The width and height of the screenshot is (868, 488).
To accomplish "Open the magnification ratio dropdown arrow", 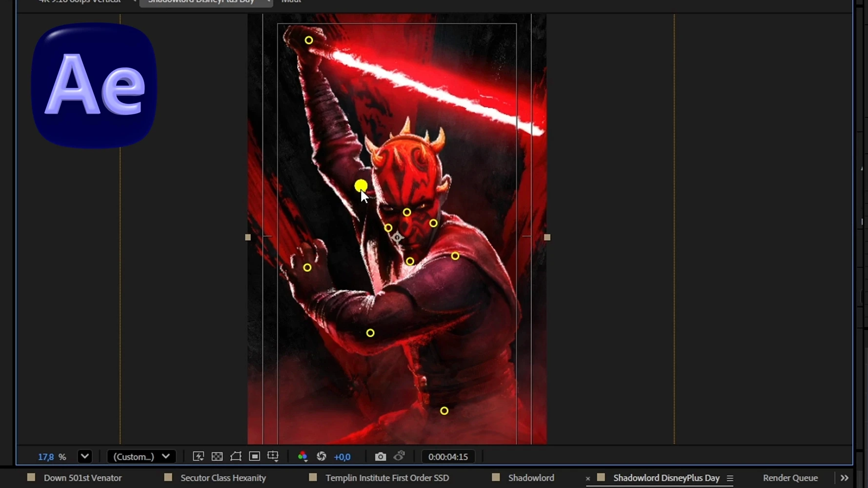I will pos(85,456).
